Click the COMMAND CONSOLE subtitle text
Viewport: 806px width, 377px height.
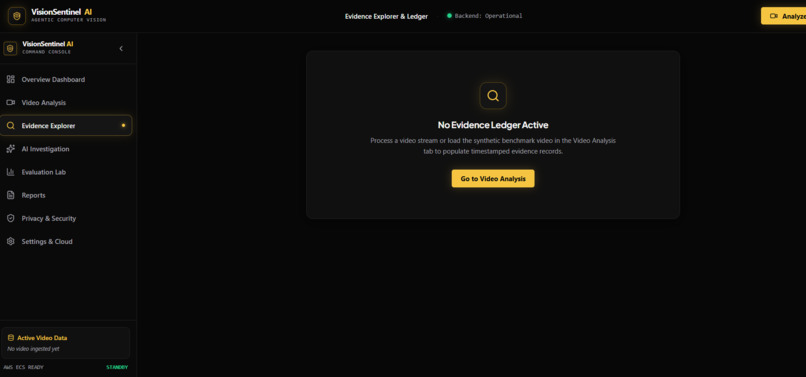point(47,52)
